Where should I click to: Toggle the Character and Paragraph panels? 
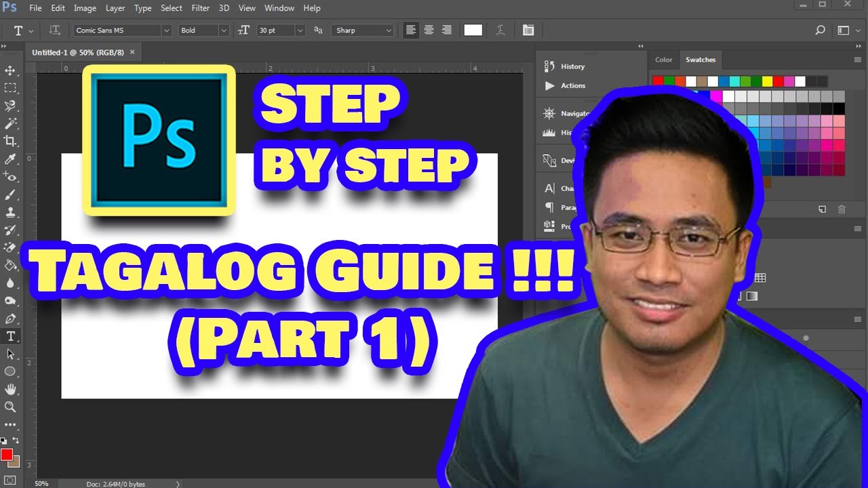pyautogui.click(x=528, y=30)
